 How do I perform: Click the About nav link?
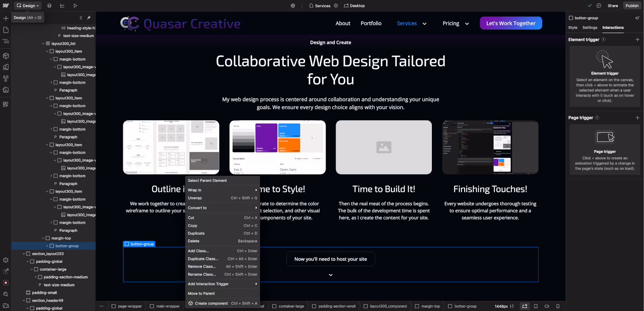[343, 23]
